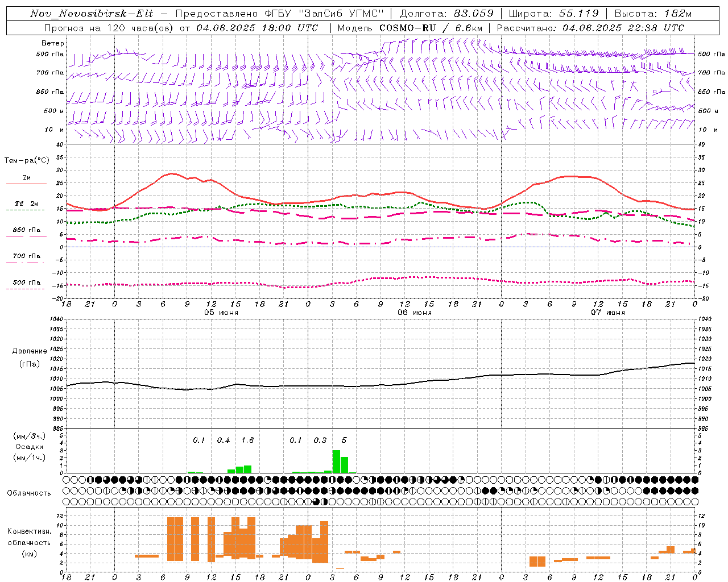This screenshot has width=728, height=582.
Task: Click the 06 июня date label
Action: coord(415,313)
